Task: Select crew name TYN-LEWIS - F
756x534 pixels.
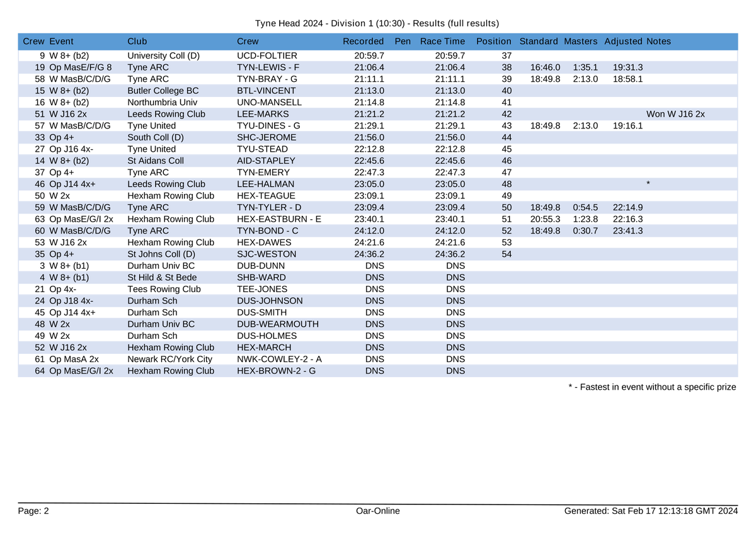Action: point(268,67)
